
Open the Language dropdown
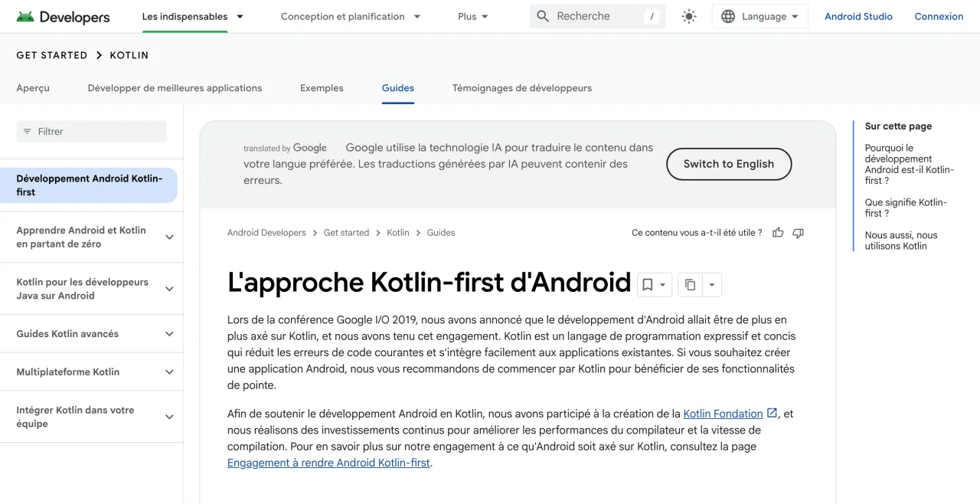click(x=759, y=16)
